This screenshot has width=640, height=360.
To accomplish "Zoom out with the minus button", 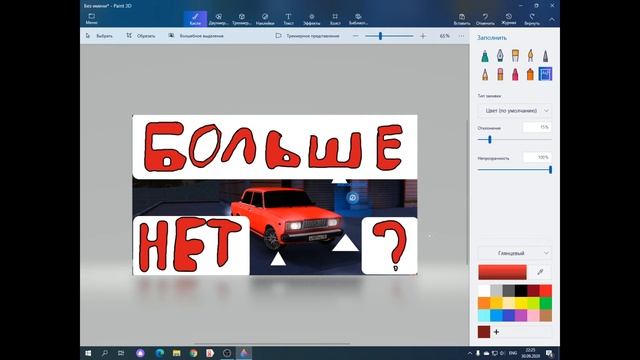I will (356, 36).
